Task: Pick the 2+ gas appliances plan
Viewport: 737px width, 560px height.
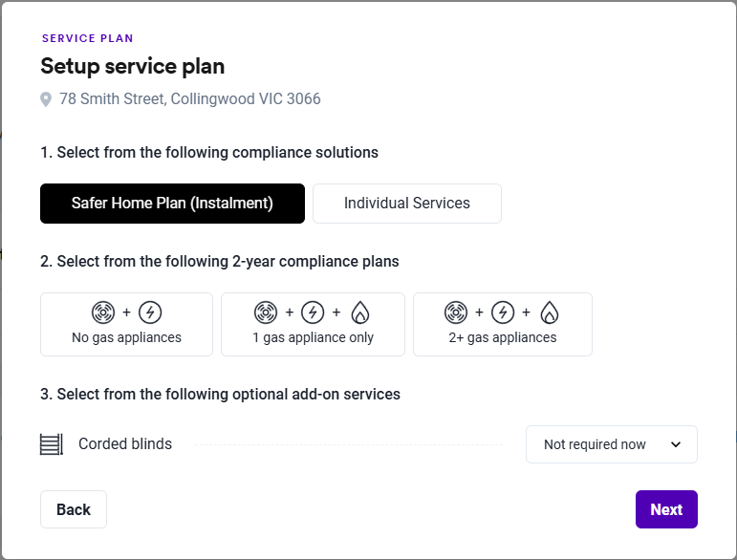Action: click(x=503, y=325)
